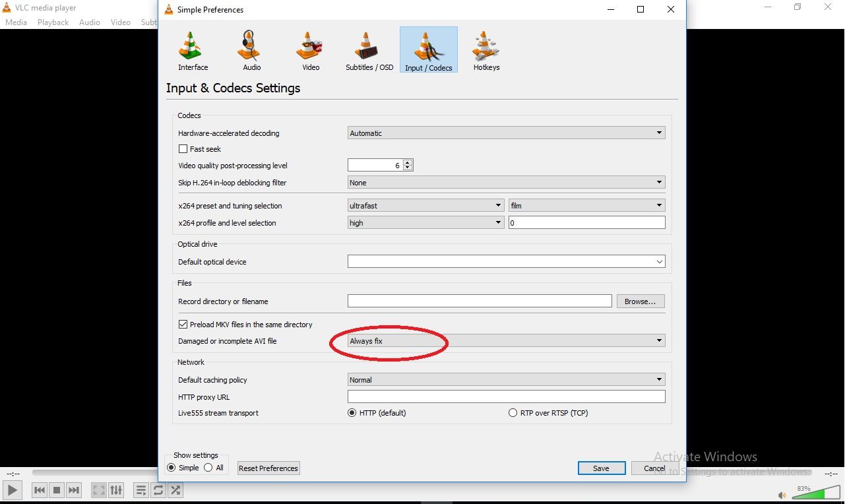
Task: Toggle fullscreen in VLC main window
Action: 99,490
